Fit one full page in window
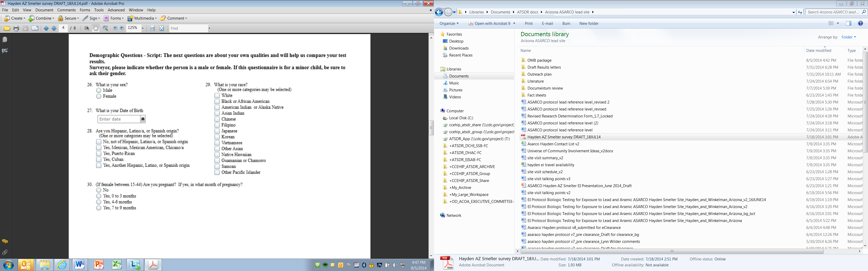Screen dimensions: 868x271 click(x=162, y=28)
